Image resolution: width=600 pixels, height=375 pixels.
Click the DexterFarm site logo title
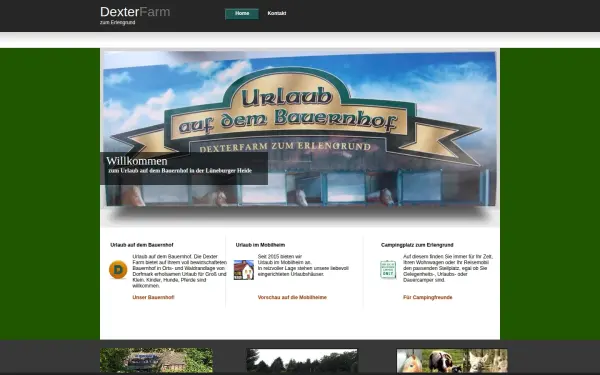coord(135,12)
